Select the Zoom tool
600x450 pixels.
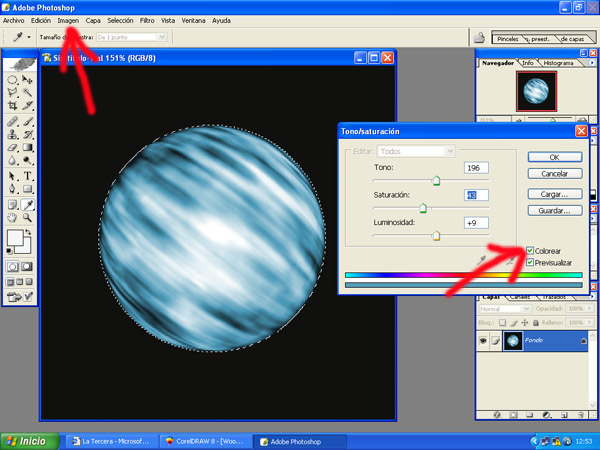tap(27, 218)
